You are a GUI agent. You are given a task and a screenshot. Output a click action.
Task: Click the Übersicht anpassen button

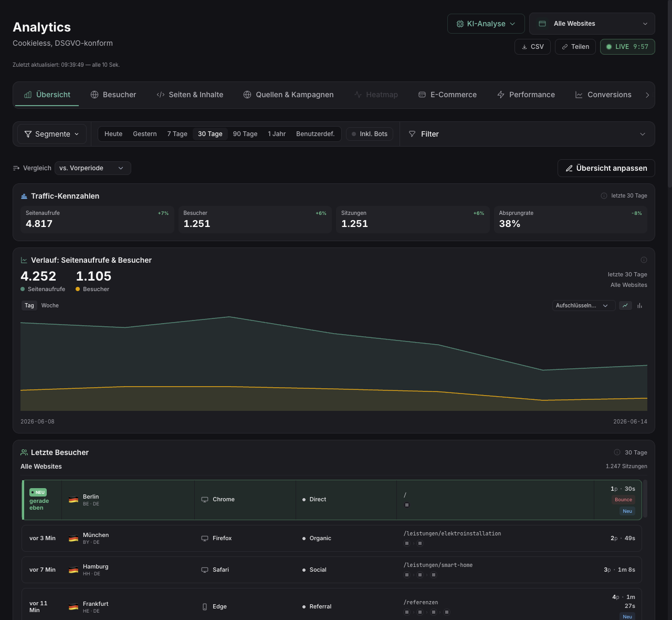606,168
